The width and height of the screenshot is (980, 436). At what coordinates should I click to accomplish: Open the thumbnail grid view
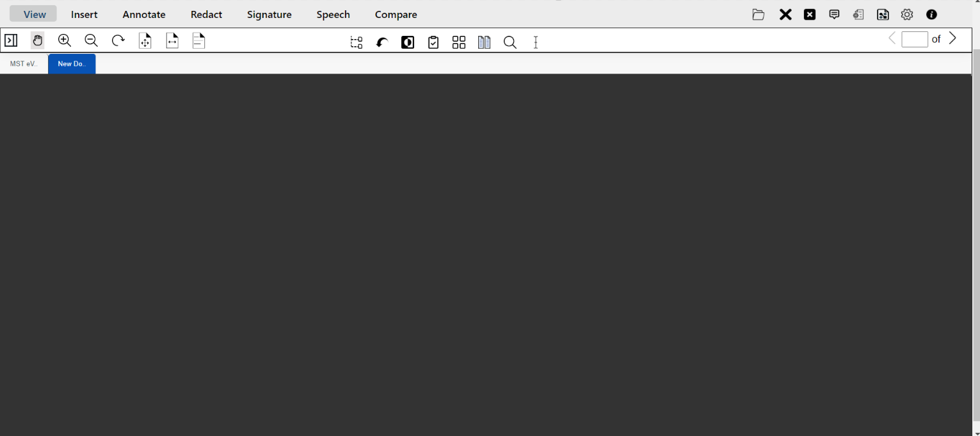coord(459,42)
